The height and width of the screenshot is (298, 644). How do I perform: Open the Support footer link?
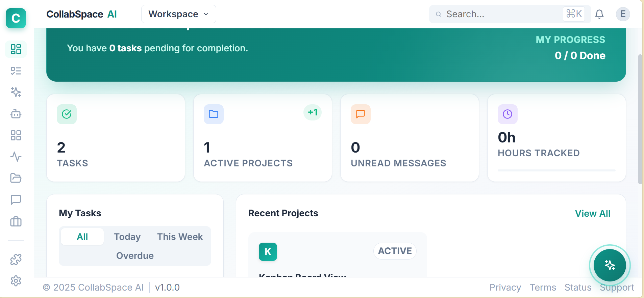click(617, 288)
